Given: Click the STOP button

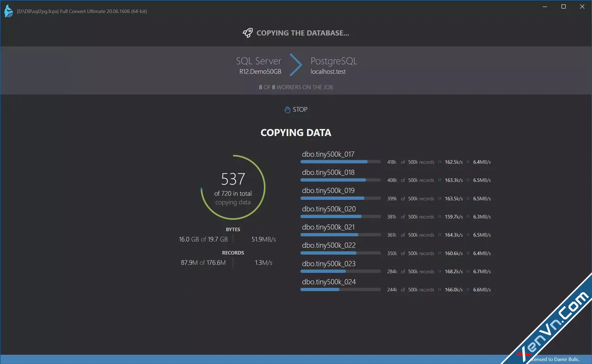Looking at the screenshot, I should tap(296, 110).
